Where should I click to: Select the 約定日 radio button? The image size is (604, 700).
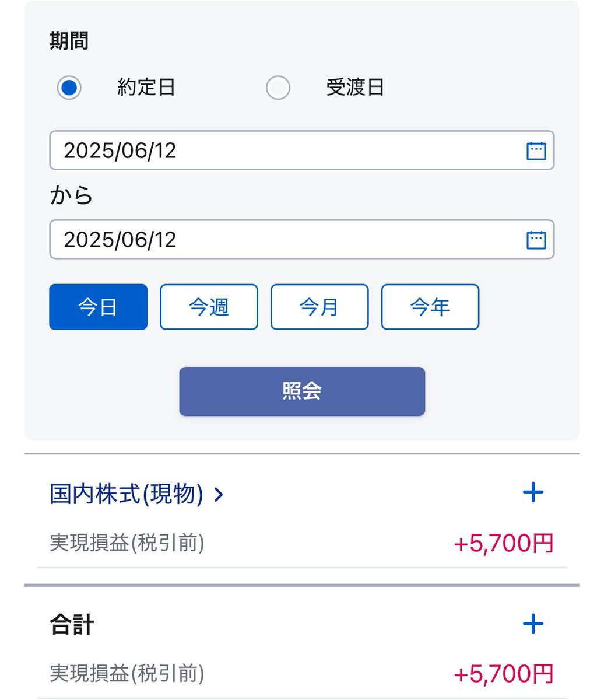pyautogui.click(x=69, y=88)
